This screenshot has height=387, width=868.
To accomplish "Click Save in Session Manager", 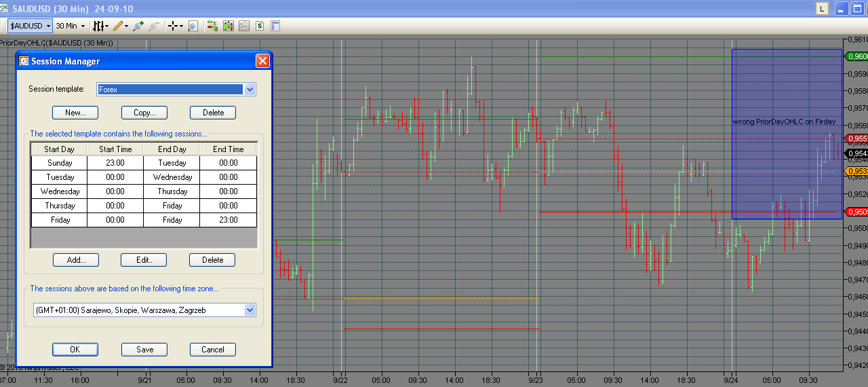I will click(144, 350).
